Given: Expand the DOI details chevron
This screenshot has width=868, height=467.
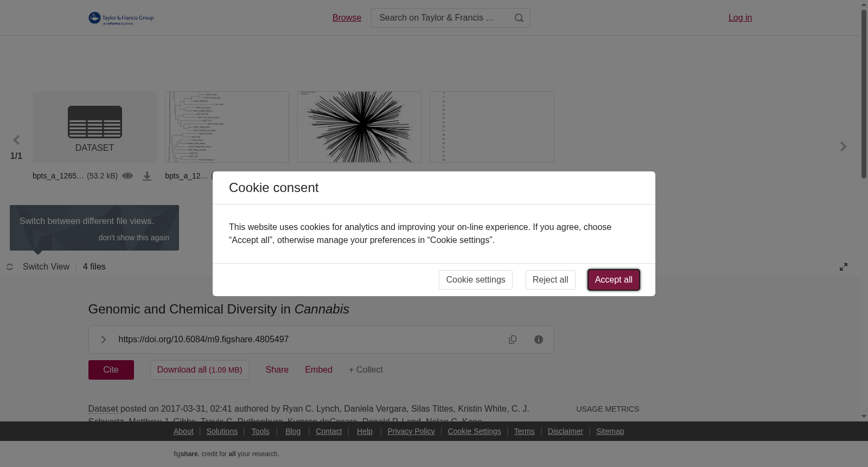Looking at the screenshot, I should point(103,340).
